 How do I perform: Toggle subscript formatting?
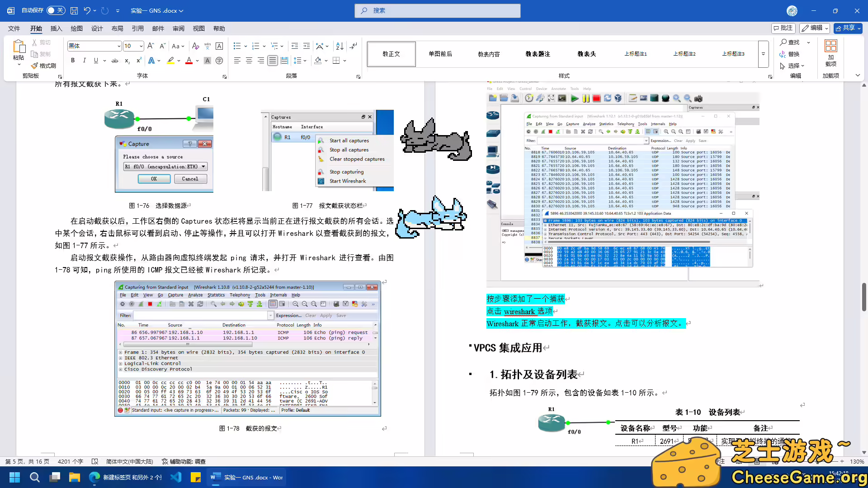[127, 60]
